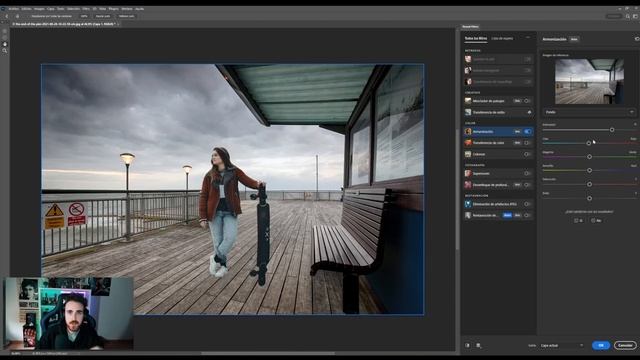Click the 100% zoom button in options bar

84,16
